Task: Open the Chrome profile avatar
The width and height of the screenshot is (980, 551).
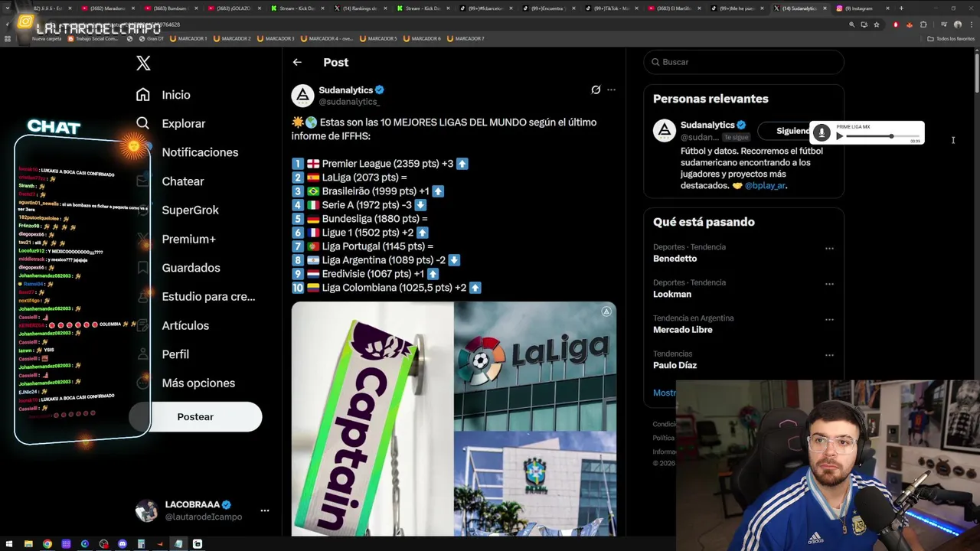Action: 958,24
